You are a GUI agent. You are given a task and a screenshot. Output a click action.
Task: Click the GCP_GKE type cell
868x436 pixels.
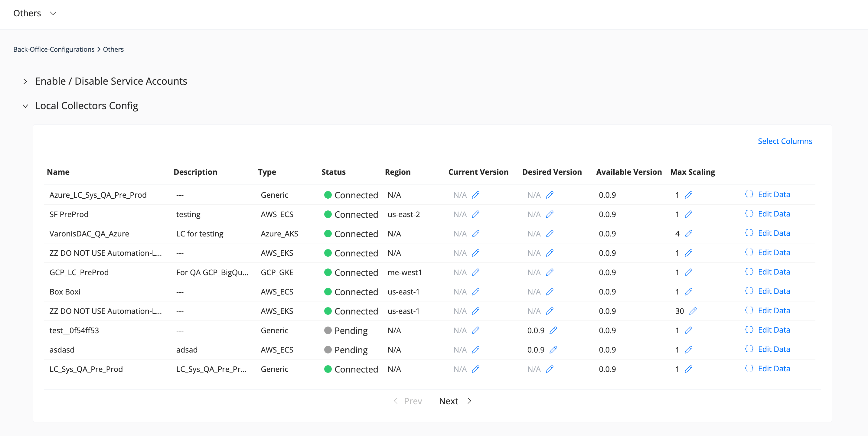tap(277, 272)
